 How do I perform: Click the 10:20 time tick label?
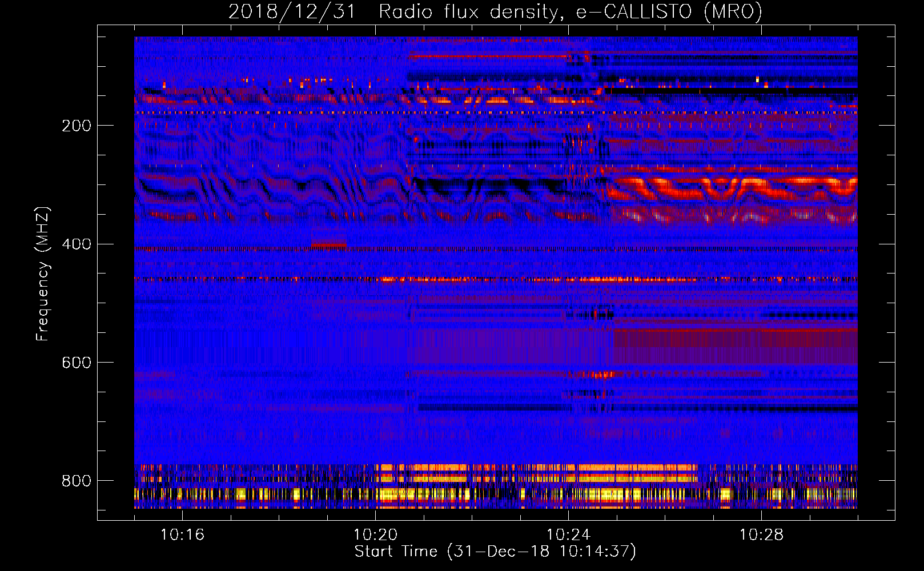(375, 534)
